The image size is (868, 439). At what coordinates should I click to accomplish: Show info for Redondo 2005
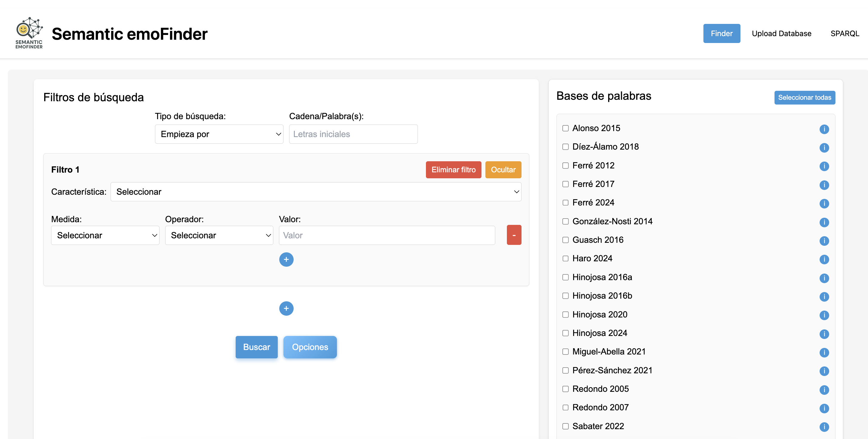[x=824, y=390]
